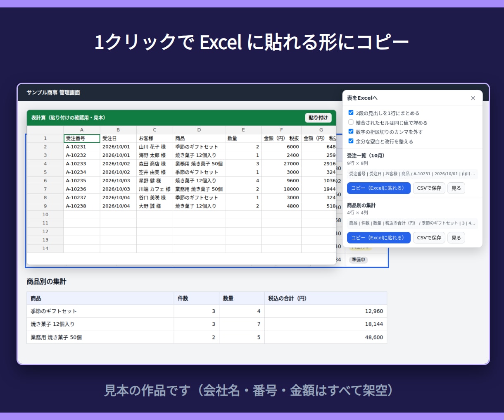This screenshot has width=504, height=420.
Task: Click the 貼り付け button in spreadsheet header
Action: tap(318, 118)
